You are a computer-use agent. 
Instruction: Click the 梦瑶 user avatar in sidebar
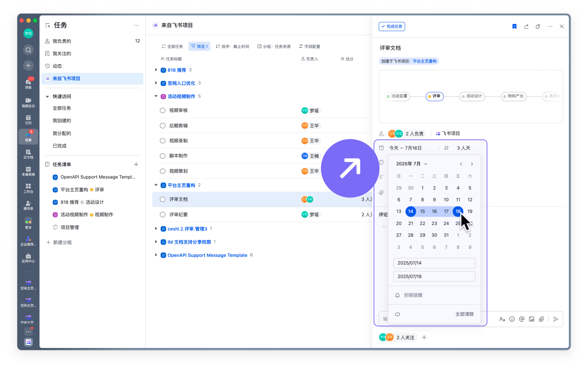click(28, 33)
